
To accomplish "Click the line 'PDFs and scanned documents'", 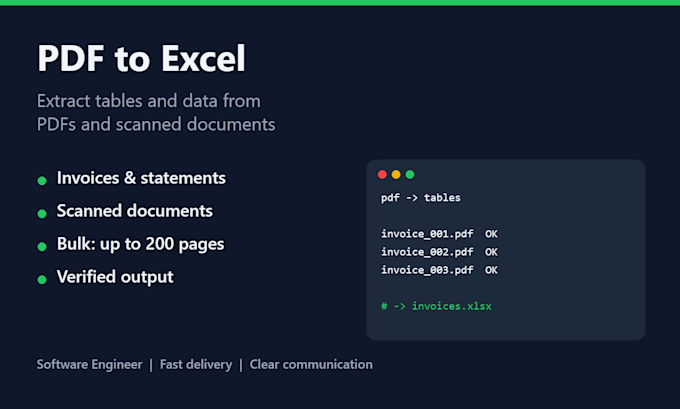I will click(156, 124).
